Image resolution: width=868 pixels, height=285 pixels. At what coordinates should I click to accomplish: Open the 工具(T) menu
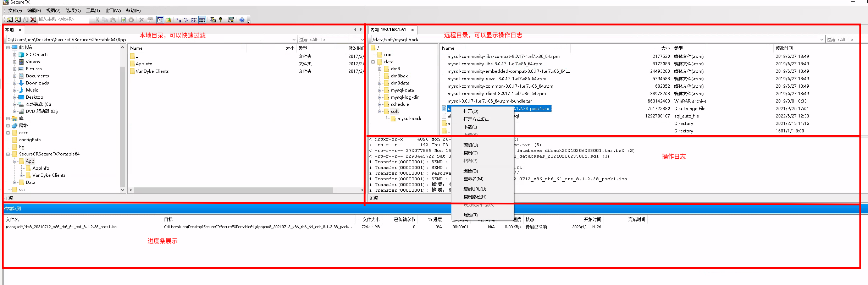[x=93, y=11]
